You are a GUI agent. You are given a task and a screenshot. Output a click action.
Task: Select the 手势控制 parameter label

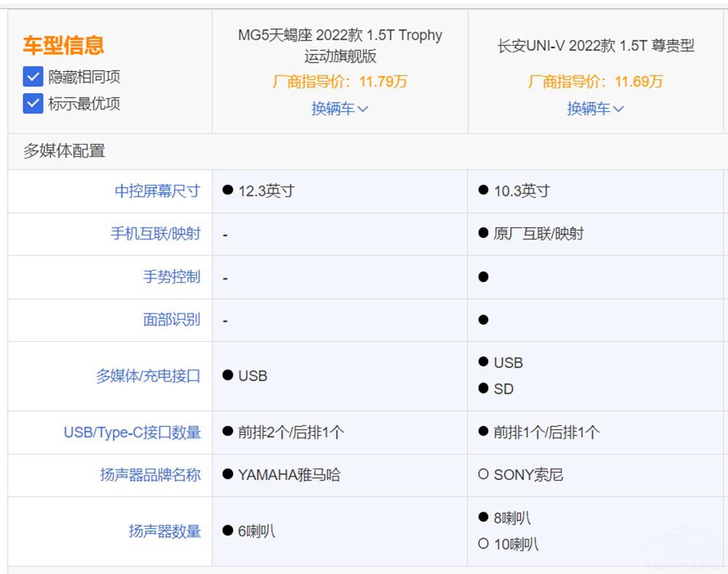click(171, 276)
